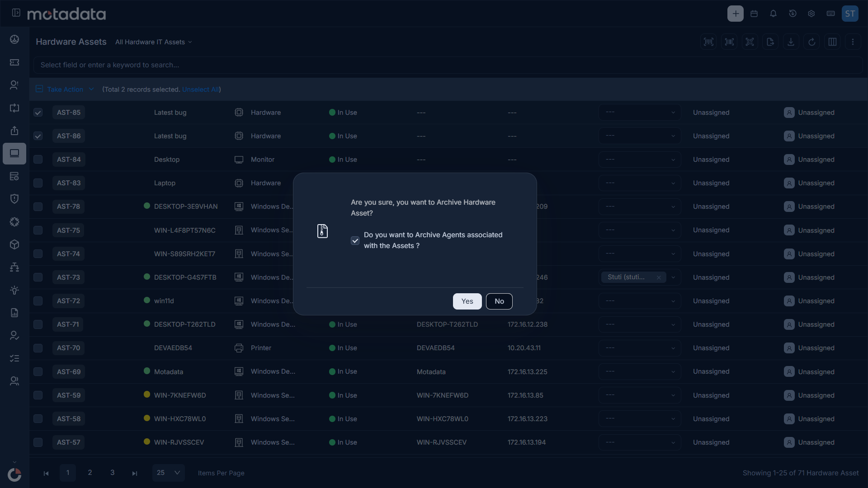Refresh the hardware assets list
Screen dimensions: 868x488
812,42
